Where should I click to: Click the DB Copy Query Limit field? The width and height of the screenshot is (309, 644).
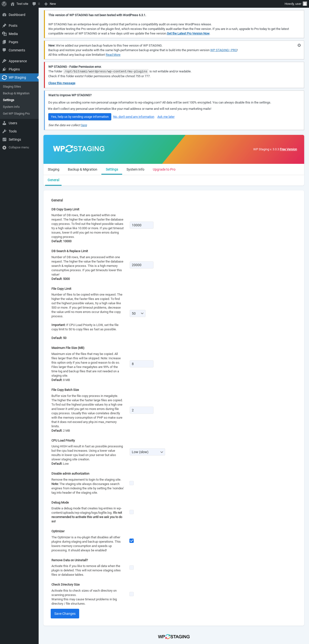tap(141, 225)
